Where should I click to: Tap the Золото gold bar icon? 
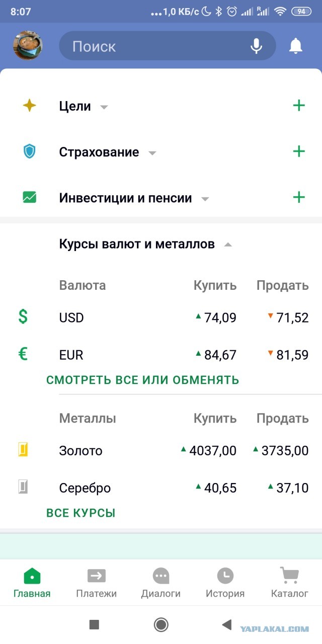tap(23, 450)
